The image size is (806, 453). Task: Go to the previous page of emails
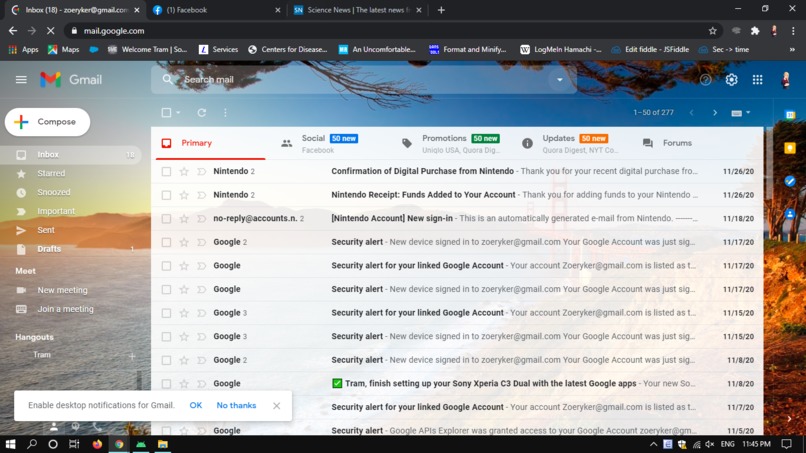click(691, 113)
